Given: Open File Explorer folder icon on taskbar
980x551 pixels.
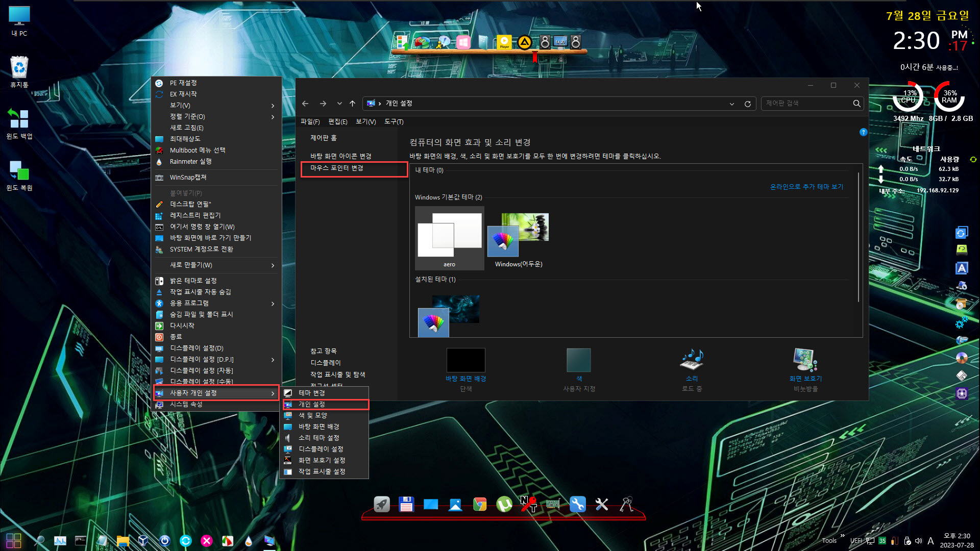Looking at the screenshot, I should tap(122, 540).
